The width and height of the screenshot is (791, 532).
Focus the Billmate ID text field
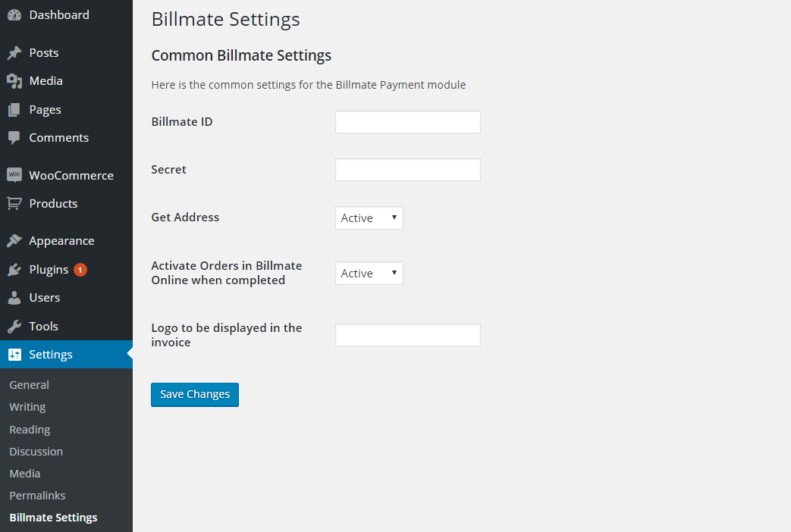click(x=408, y=122)
